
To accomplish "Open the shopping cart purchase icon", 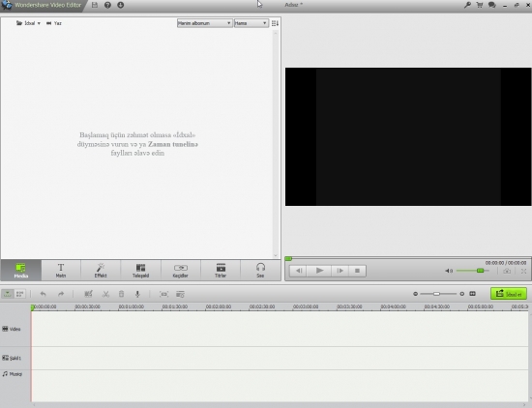I will (x=480, y=5).
